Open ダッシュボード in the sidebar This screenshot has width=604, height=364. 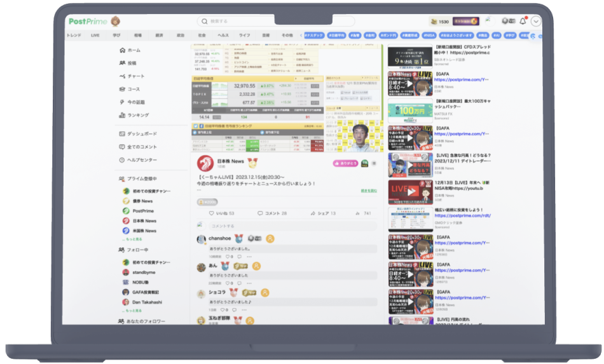138,133
